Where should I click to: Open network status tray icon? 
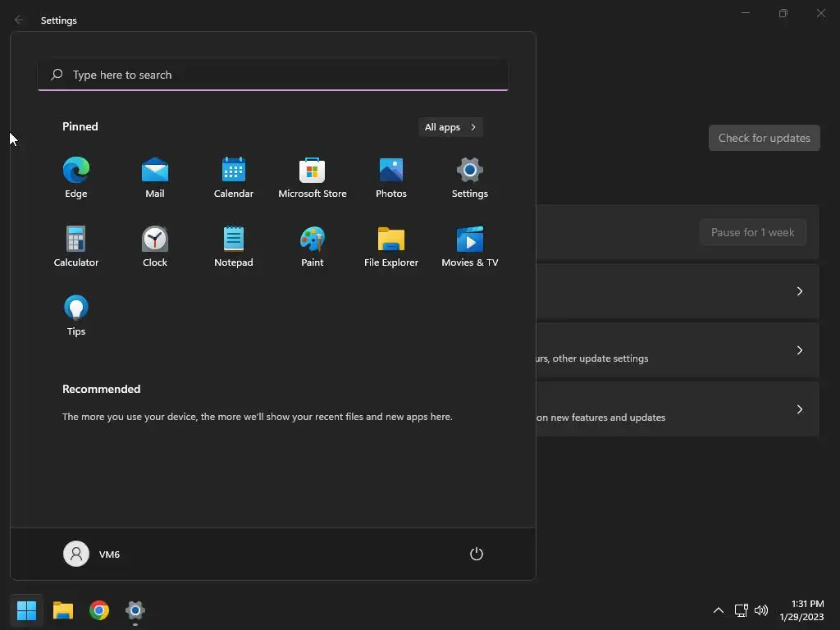(x=741, y=610)
